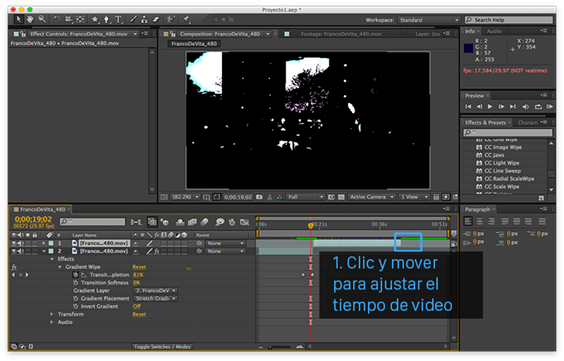Image resolution: width=564 pixels, height=361 pixels.
Task: Toggle Draft 3D button in timeline
Action: click(165, 223)
